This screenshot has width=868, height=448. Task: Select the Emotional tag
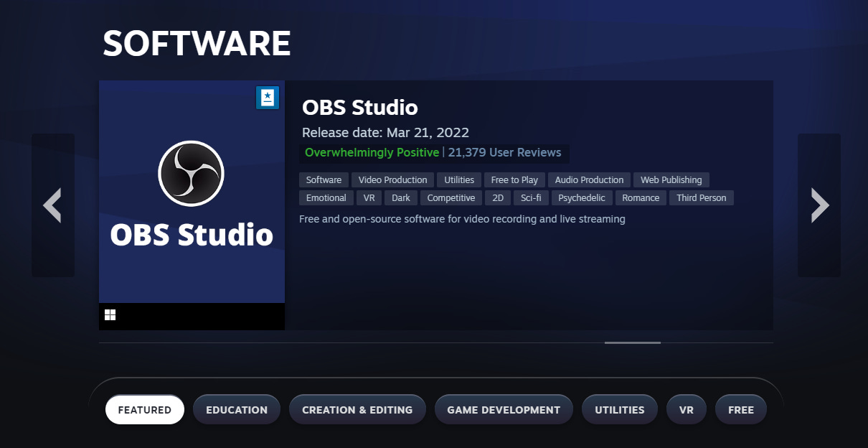click(x=326, y=197)
